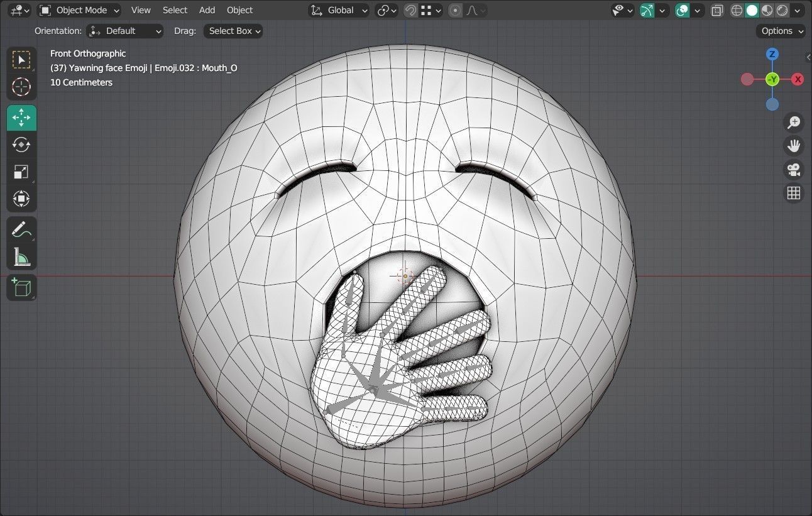Select the Add Cube tool
812x516 pixels.
[x=21, y=287]
